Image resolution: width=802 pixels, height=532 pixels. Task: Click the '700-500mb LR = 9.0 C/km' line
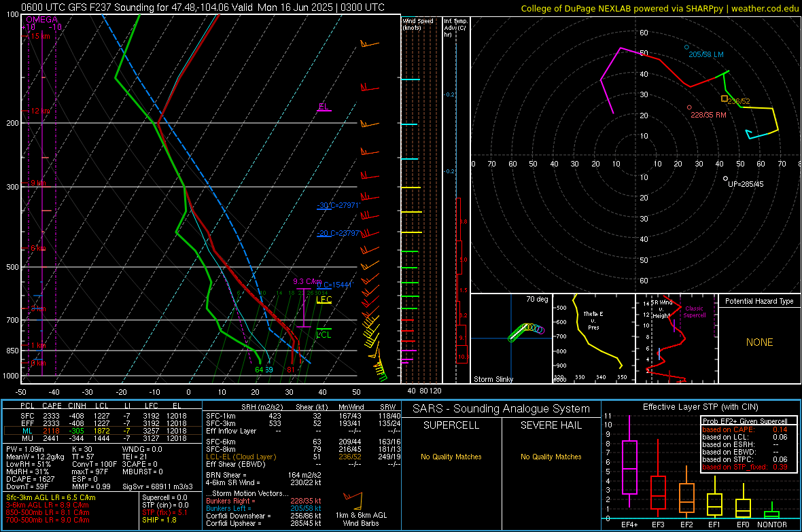pos(48,520)
